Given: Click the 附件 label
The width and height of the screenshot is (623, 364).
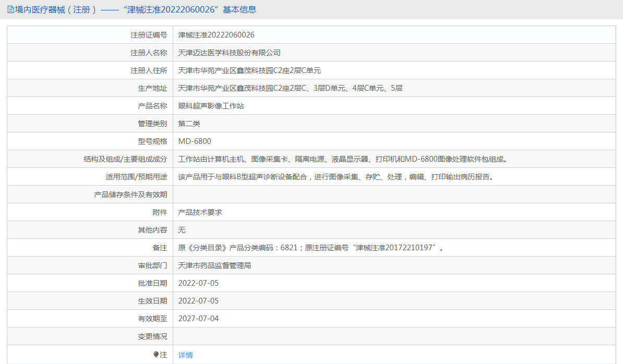Looking at the screenshot, I should coord(160,212).
